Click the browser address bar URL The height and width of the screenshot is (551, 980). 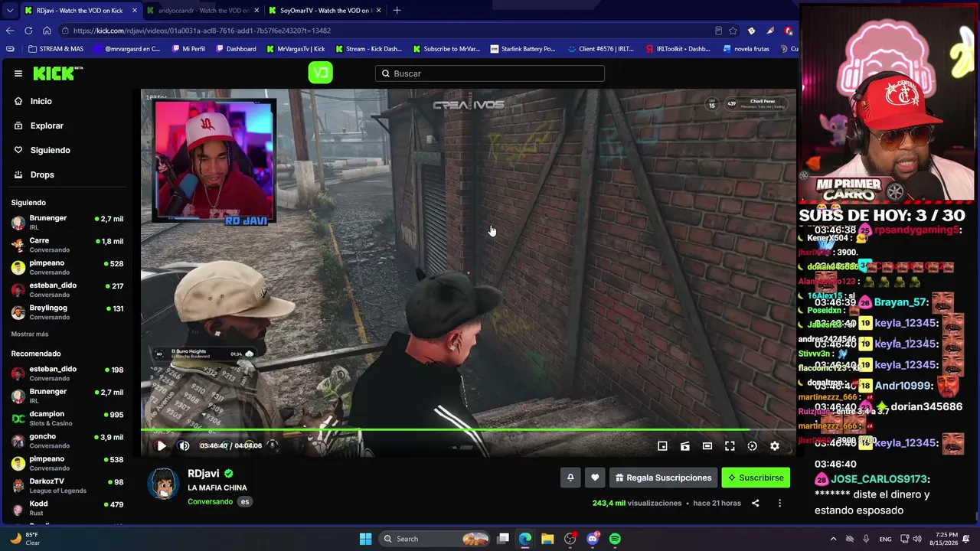[x=202, y=31]
